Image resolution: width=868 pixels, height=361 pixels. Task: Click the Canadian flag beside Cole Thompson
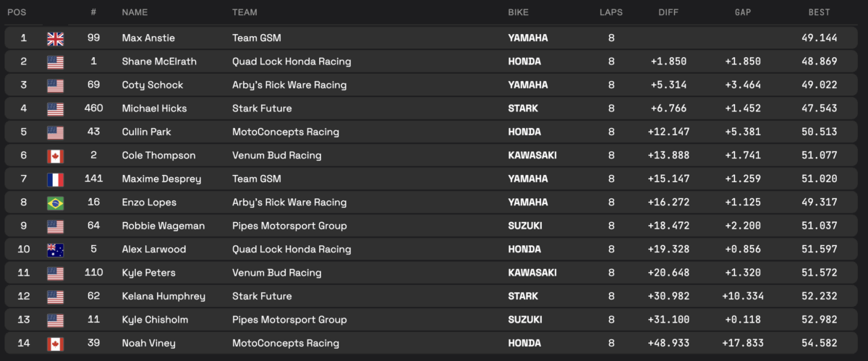(x=56, y=156)
